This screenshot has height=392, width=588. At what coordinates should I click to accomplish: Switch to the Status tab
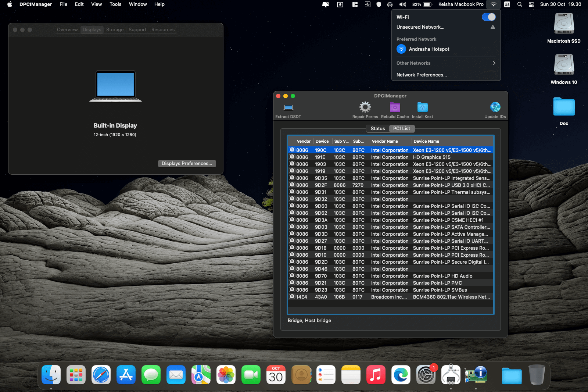tap(377, 129)
